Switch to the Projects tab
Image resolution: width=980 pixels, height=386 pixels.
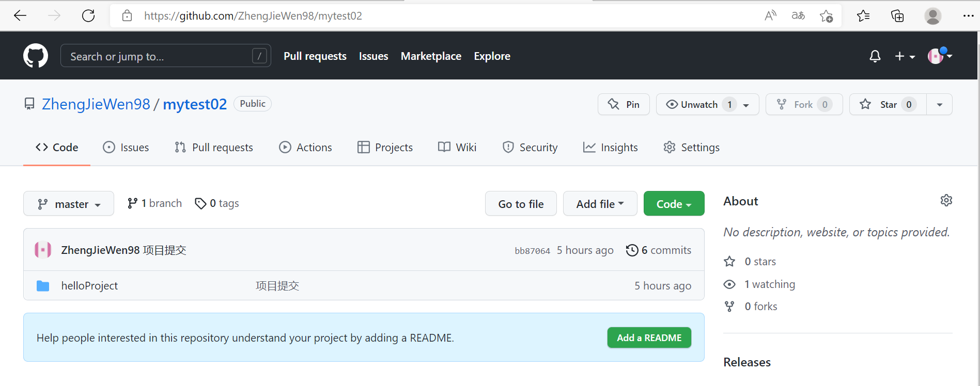coord(385,148)
